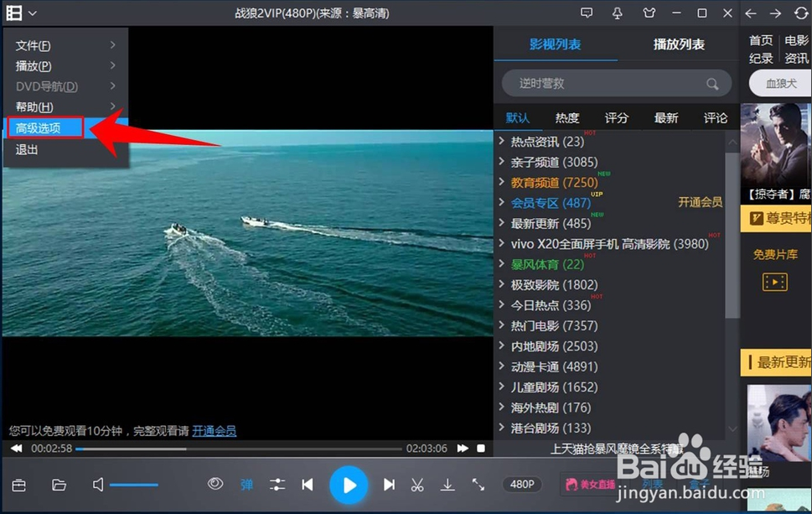The height and width of the screenshot is (514, 812).
Task: Skip to the previous track
Action: tap(308, 485)
